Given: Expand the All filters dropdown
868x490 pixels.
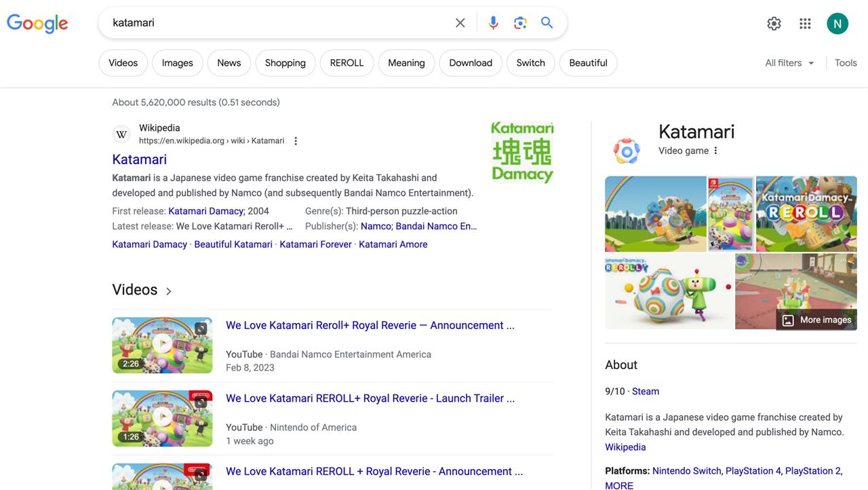Looking at the screenshot, I should click(x=789, y=63).
